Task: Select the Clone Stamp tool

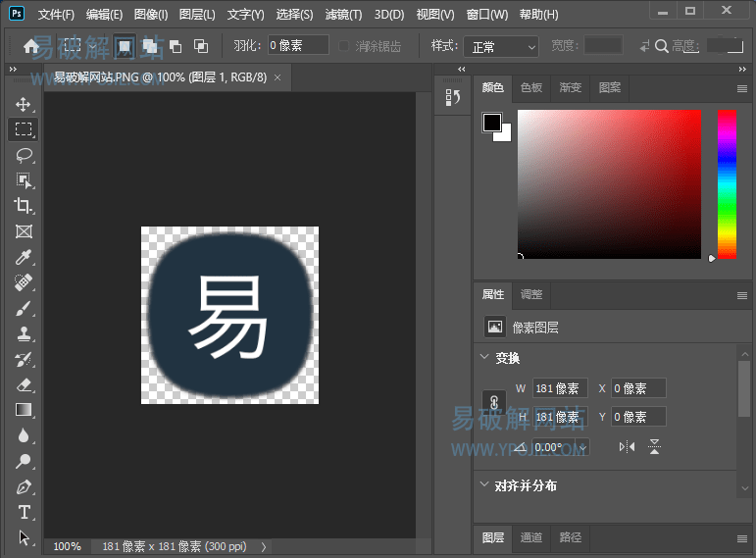Action: click(24, 333)
